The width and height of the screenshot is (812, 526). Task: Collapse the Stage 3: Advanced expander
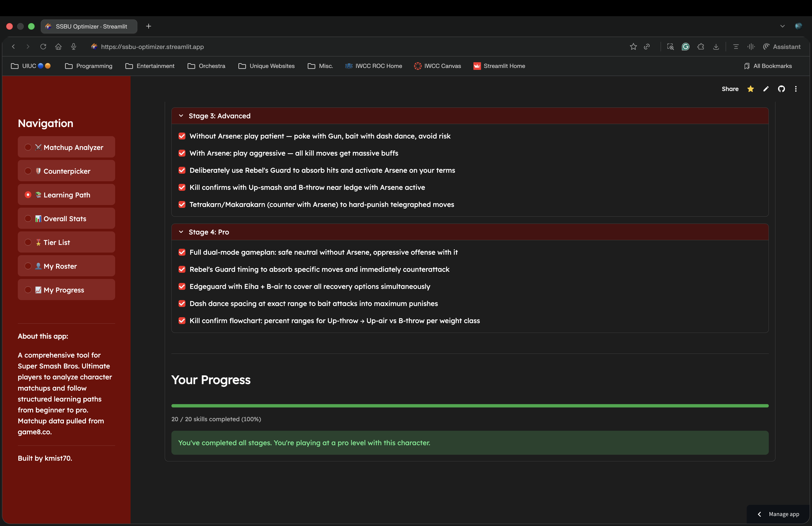tap(470, 116)
